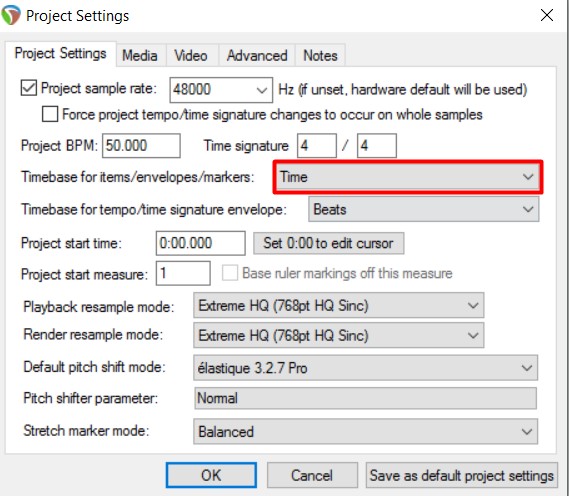Expand the Render resample mode dropdown
The height and width of the screenshot is (496, 569).
coord(339,335)
